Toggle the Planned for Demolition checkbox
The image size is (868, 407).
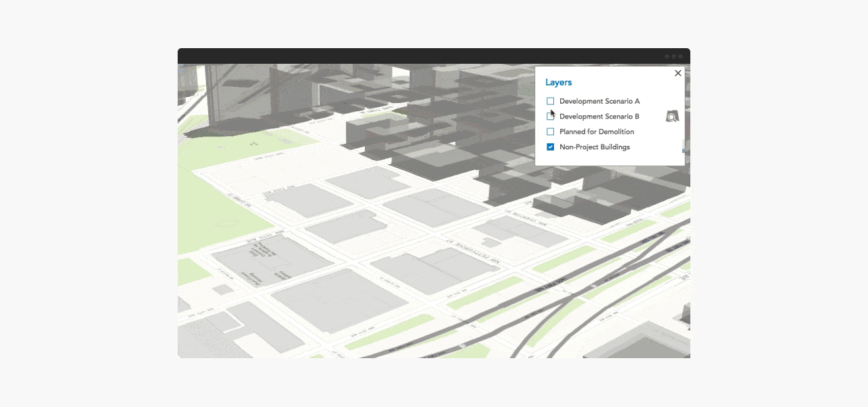(551, 132)
